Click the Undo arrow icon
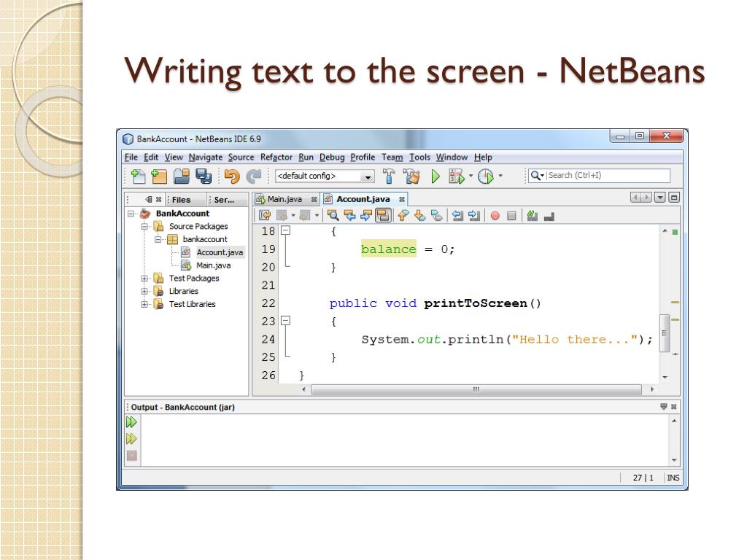 (x=232, y=176)
